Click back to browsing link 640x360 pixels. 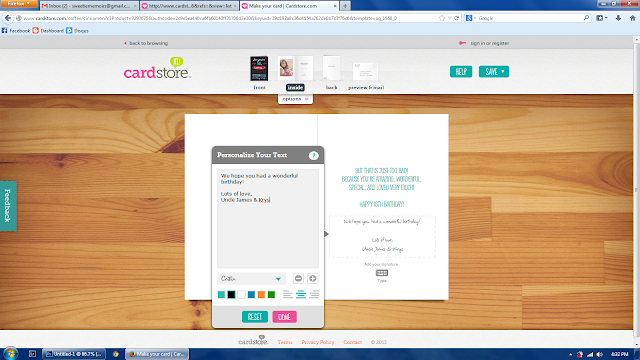pos(146,43)
